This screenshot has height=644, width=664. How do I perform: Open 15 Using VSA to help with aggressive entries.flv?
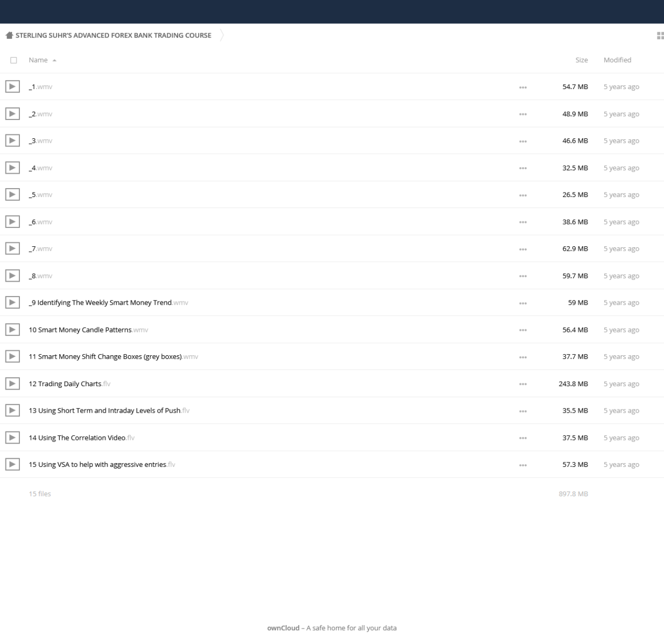pos(102,464)
